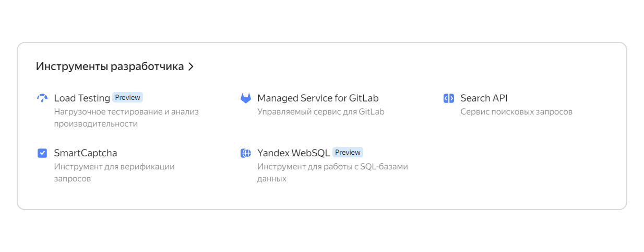Open the Yandex WebSQL service

click(x=293, y=153)
